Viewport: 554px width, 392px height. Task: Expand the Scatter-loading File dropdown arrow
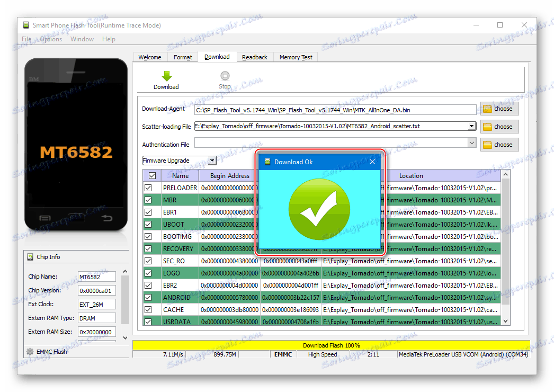pyautogui.click(x=472, y=126)
